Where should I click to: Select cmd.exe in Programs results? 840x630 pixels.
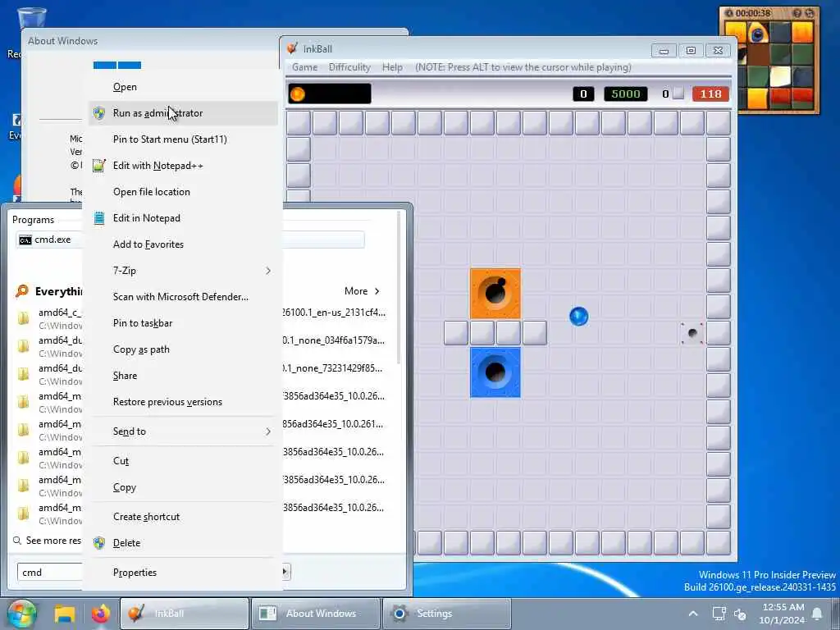point(49,240)
